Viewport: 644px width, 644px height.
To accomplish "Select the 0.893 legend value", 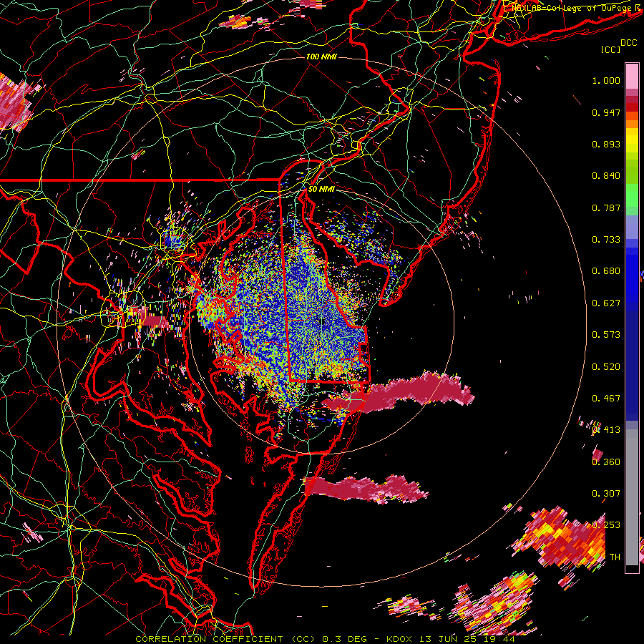I will click(606, 144).
